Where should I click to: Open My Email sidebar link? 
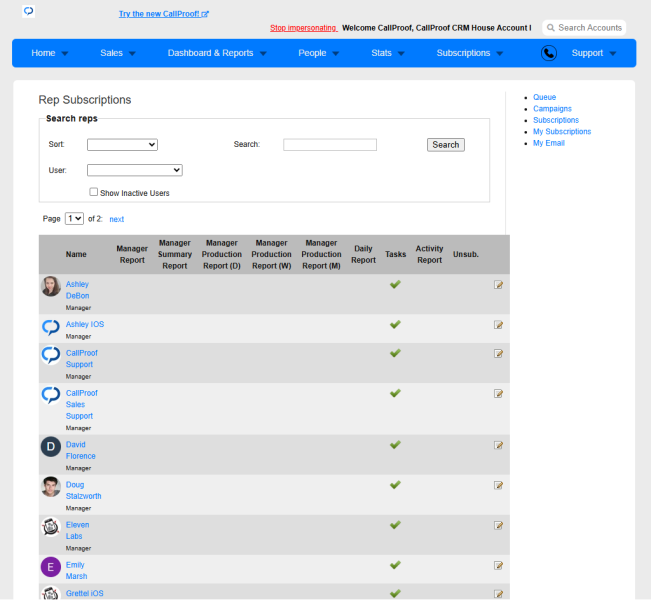[x=549, y=143]
